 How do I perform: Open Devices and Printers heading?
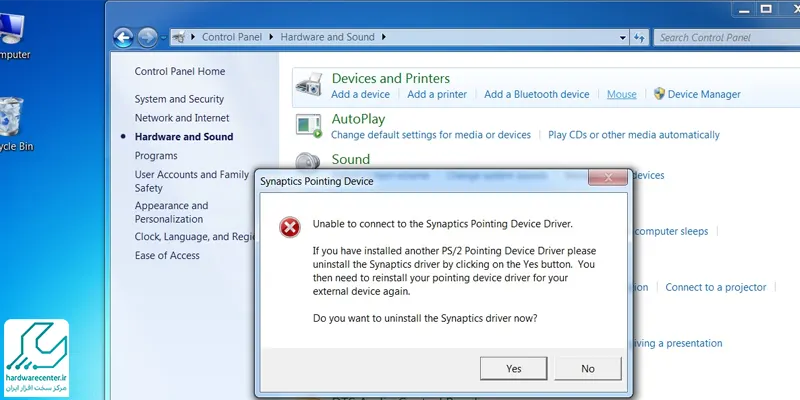(x=390, y=78)
